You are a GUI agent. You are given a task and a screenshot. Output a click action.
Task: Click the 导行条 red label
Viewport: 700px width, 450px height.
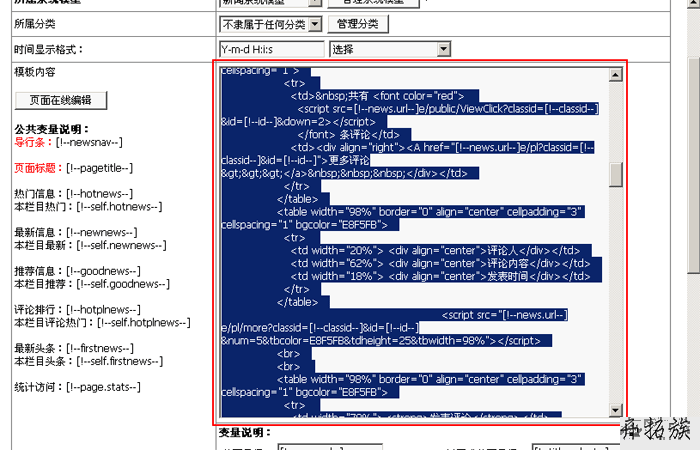click(33, 142)
